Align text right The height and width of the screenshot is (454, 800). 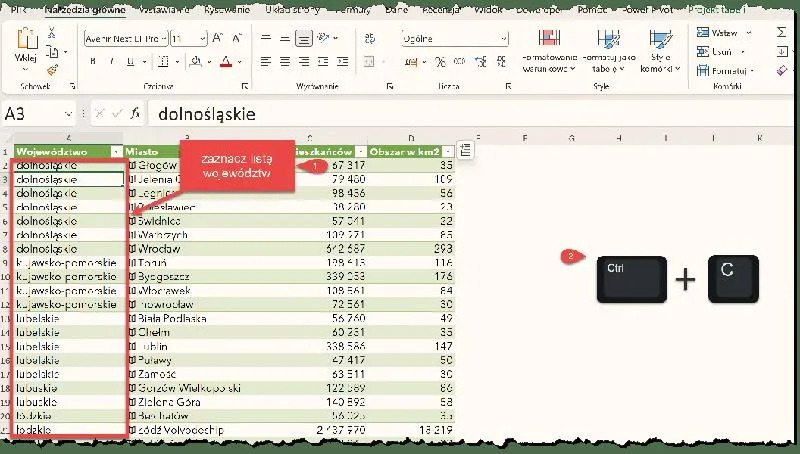click(304, 62)
